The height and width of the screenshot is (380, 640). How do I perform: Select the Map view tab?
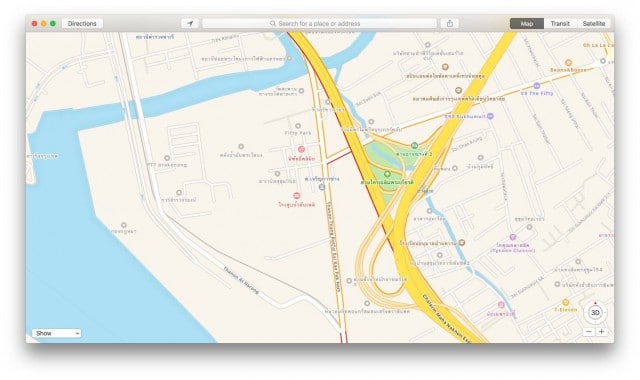[x=527, y=24]
